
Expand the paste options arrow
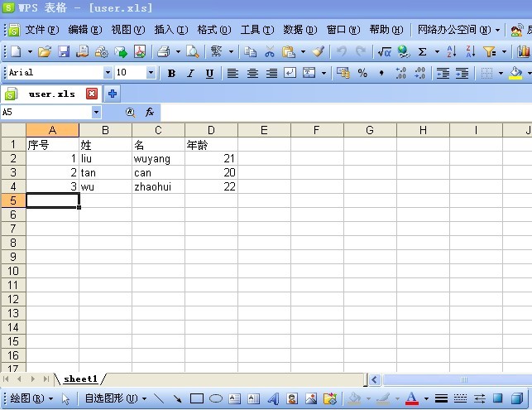click(303, 51)
